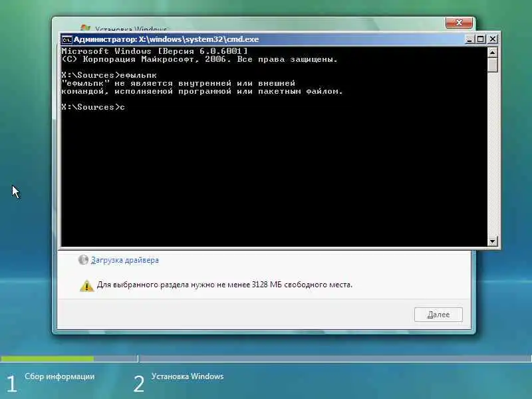Screen dimensions: 532x399
Task: Click the cmd.exe icon in title bar
Action: coord(66,39)
